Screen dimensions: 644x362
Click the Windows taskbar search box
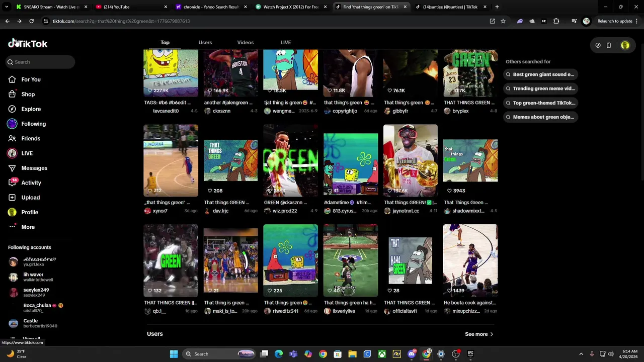click(218, 354)
